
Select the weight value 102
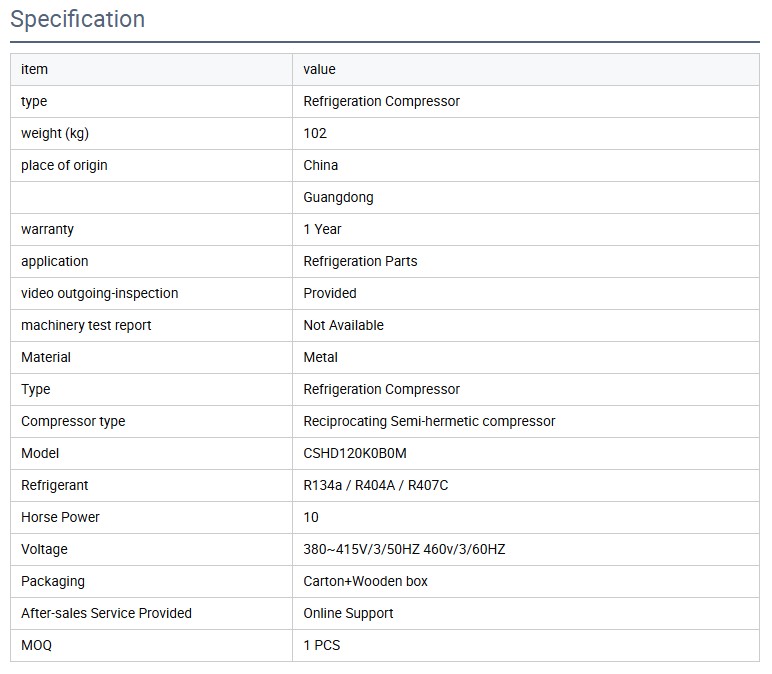[315, 133]
